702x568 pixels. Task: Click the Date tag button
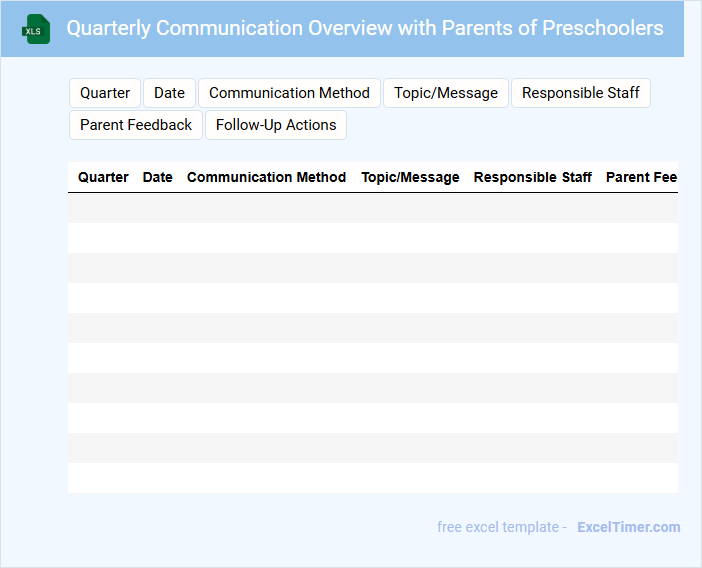(169, 93)
